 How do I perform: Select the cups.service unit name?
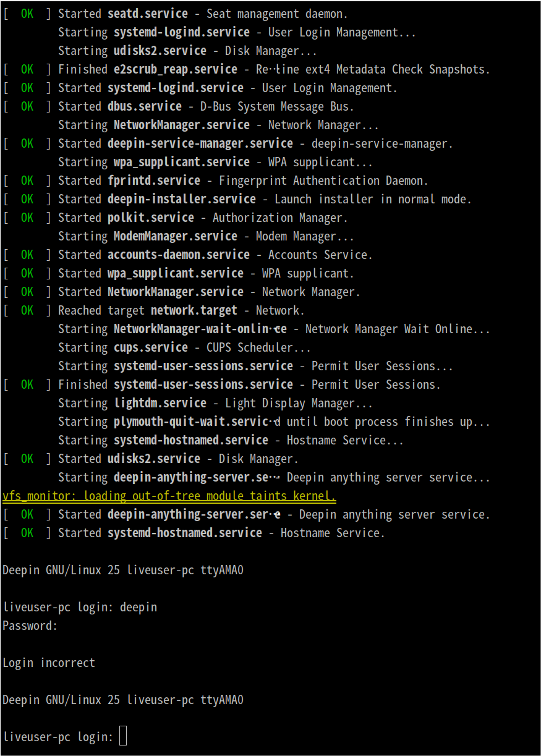pyautogui.click(x=150, y=347)
